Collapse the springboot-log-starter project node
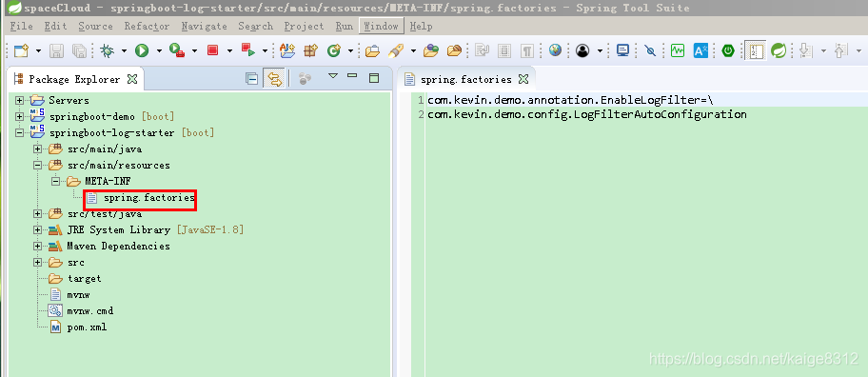This screenshot has width=868, height=377. 20,133
